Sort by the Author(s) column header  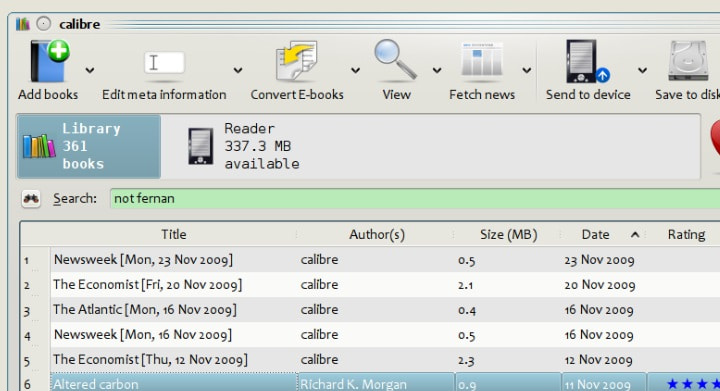click(377, 235)
